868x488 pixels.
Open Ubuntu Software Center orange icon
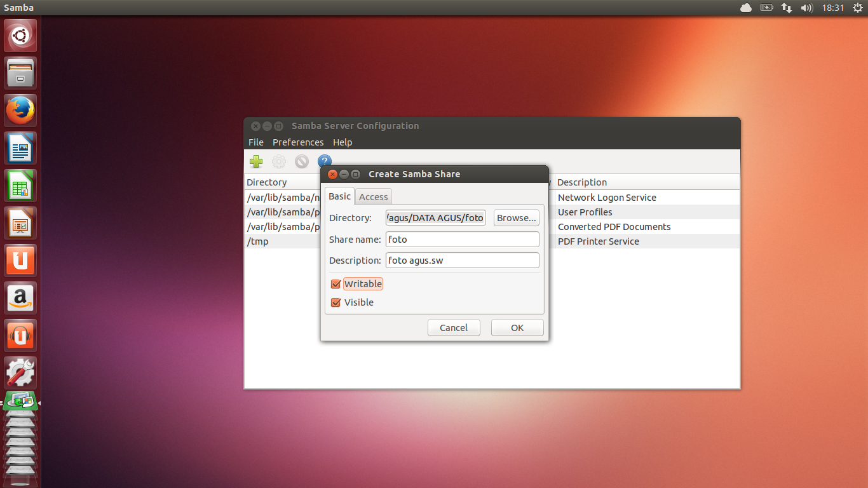21,261
